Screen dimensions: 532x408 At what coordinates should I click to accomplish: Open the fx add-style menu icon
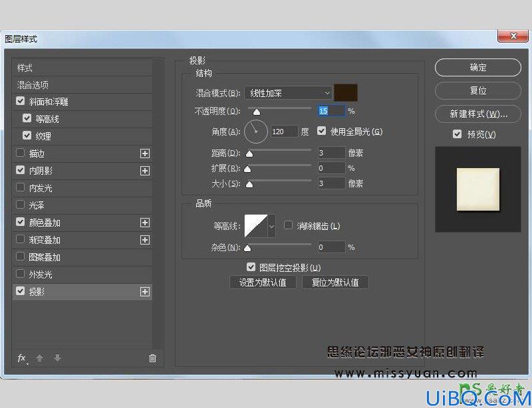click(x=23, y=358)
